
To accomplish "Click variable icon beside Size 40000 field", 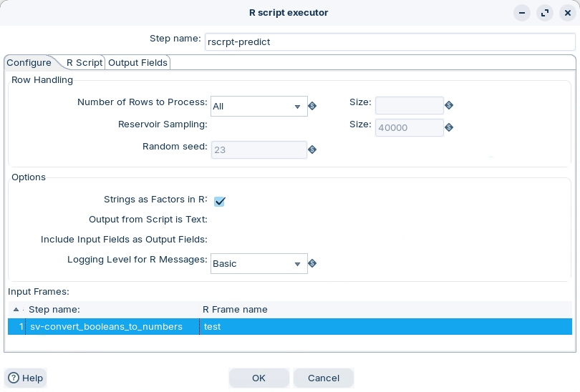I will click(449, 128).
